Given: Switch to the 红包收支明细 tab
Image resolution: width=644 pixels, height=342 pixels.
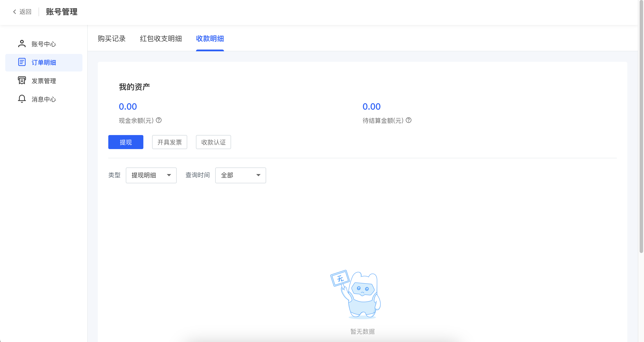Looking at the screenshot, I should 161,39.
